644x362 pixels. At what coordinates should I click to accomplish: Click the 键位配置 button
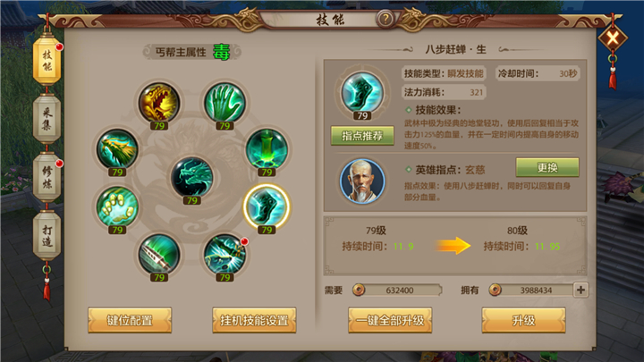click(130, 320)
